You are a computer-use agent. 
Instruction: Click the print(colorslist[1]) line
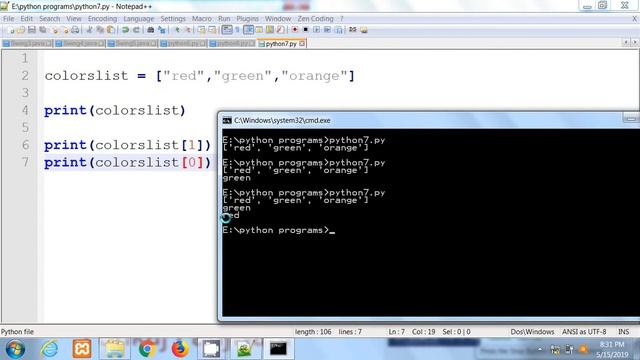128,145
